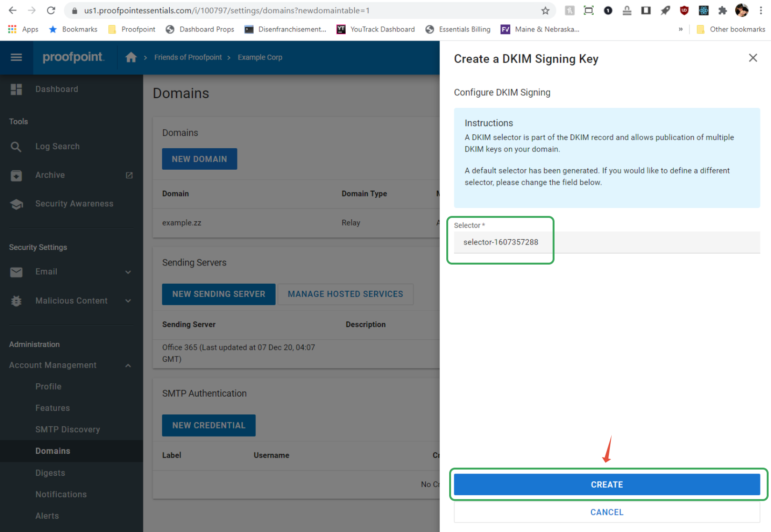The height and width of the screenshot is (532, 771).
Task: Expand the Email section chevron
Action: (x=127, y=272)
